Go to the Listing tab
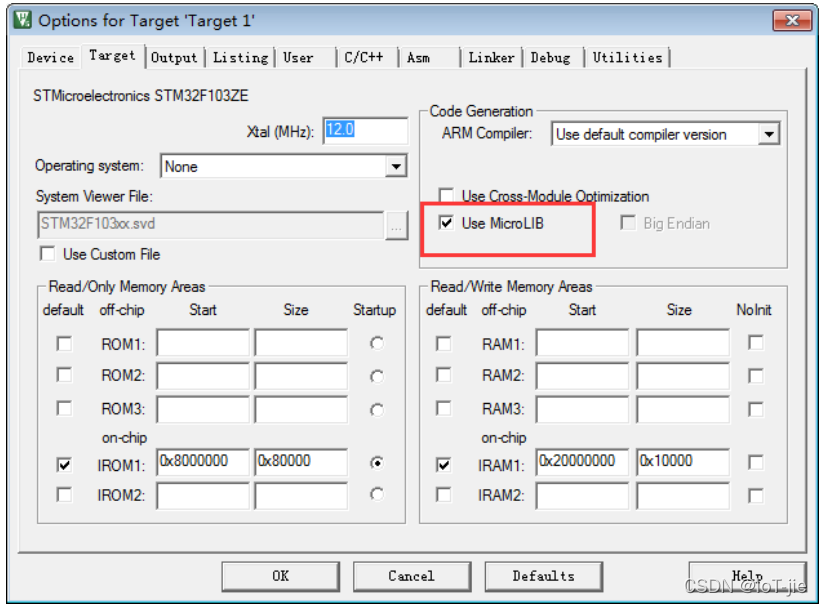 (240, 57)
